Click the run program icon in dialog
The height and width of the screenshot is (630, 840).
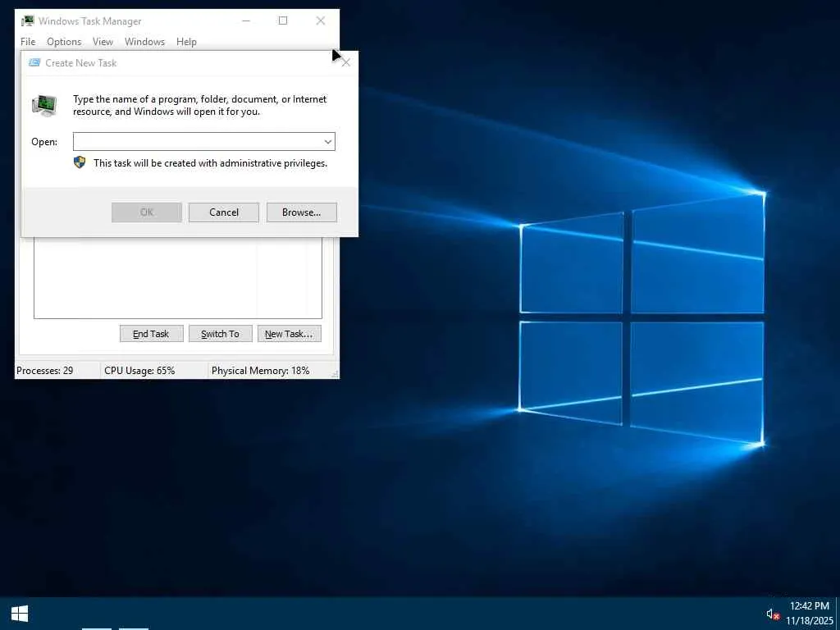[x=44, y=106]
